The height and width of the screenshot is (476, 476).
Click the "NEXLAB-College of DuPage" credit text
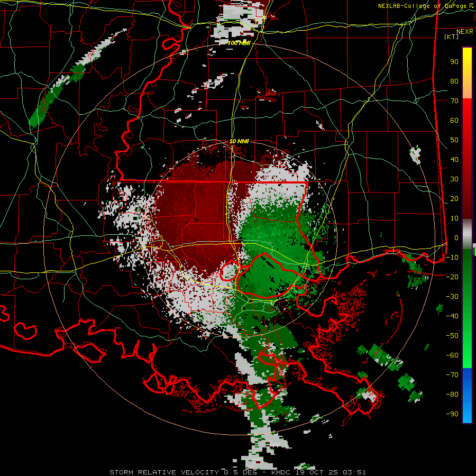(423, 6)
